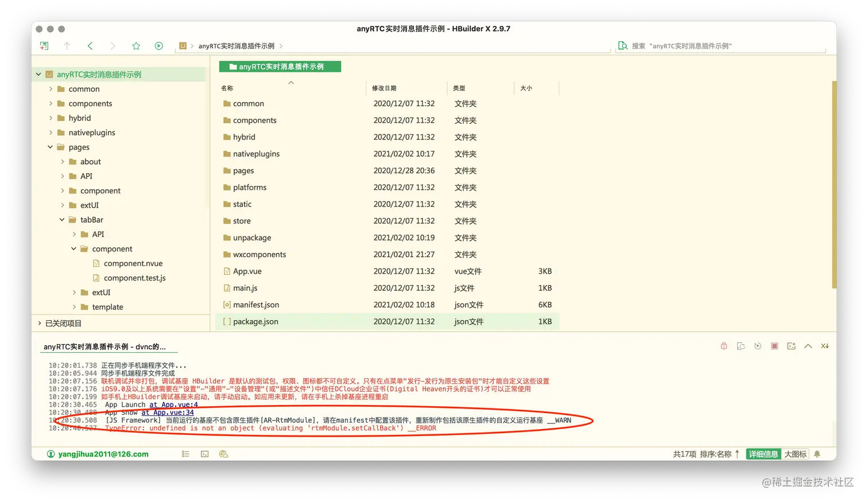The image size is (868, 502).
Task: Click account yangjihua2011@126.com
Action: (103, 454)
